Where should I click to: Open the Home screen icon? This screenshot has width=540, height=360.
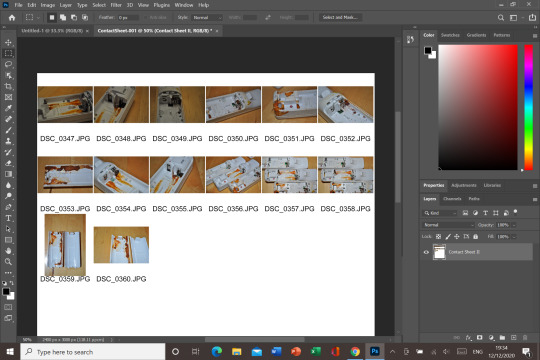(x=12, y=18)
